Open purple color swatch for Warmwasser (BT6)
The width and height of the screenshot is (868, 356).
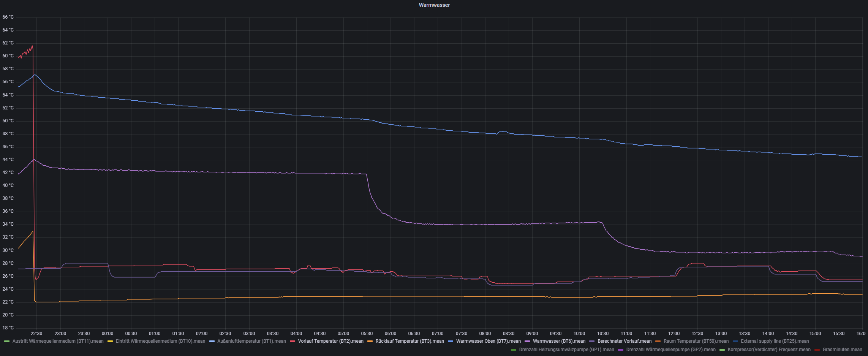pyautogui.click(x=527, y=341)
